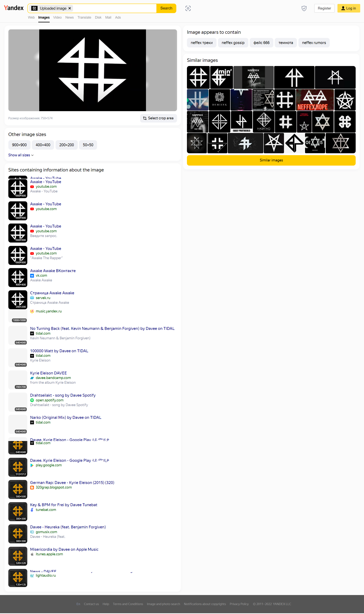Click the yellow Search button
Screen dimensions: 364x614
tap(166, 8)
